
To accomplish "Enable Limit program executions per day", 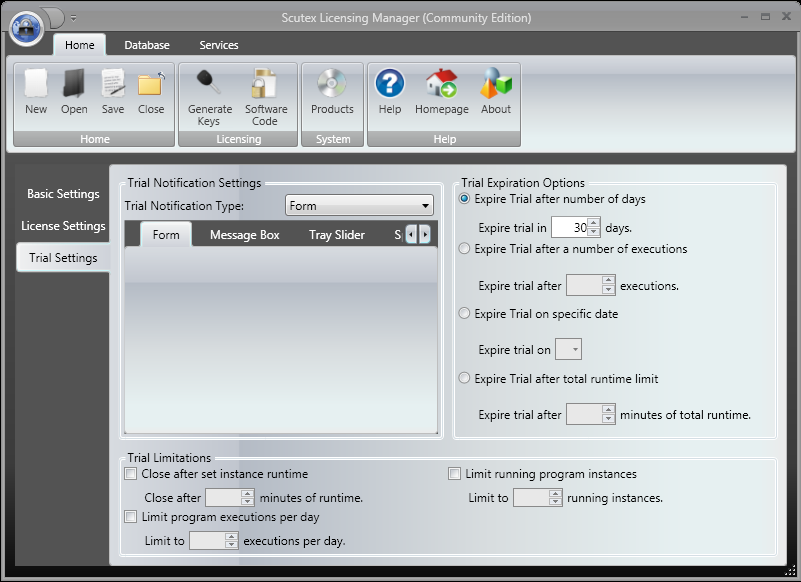I will click(131, 517).
